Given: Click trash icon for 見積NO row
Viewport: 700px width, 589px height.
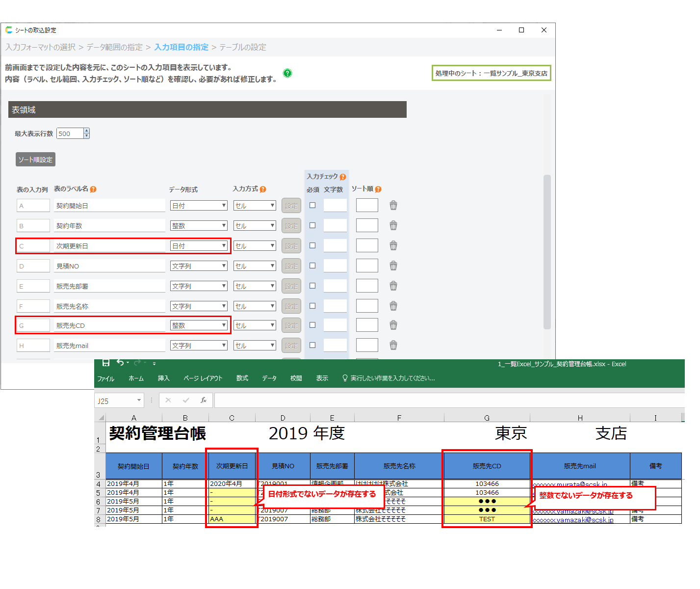Looking at the screenshot, I should tap(393, 266).
